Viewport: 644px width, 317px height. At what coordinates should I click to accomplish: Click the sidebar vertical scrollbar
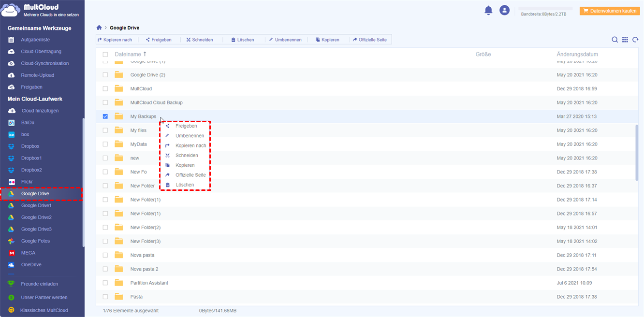click(83, 183)
